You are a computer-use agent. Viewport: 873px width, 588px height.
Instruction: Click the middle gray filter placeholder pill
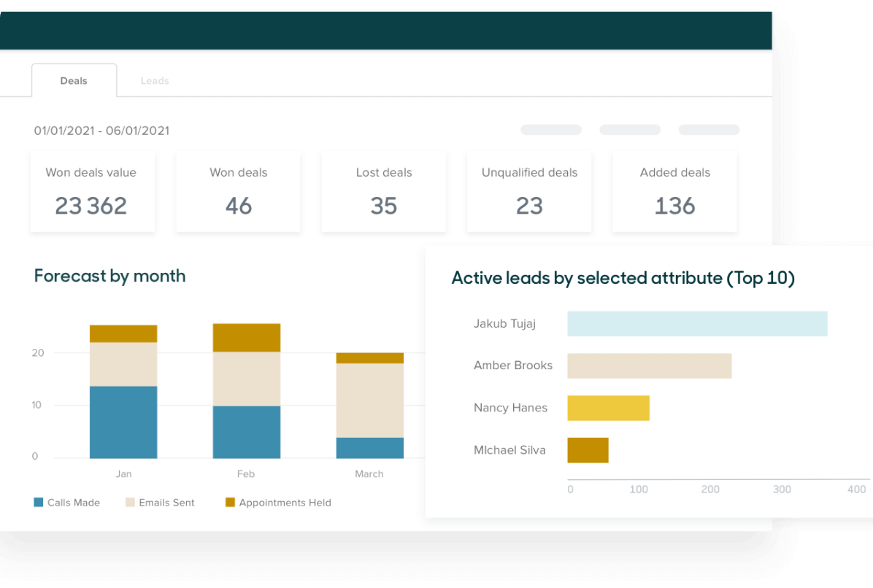[x=630, y=130]
